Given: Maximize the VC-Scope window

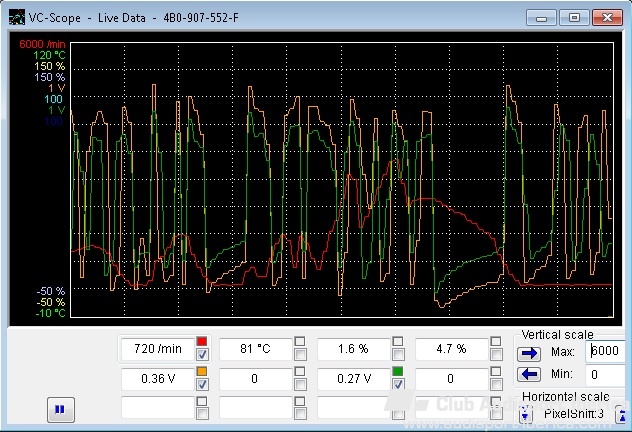Looking at the screenshot, I should click(x=574, y=17).
